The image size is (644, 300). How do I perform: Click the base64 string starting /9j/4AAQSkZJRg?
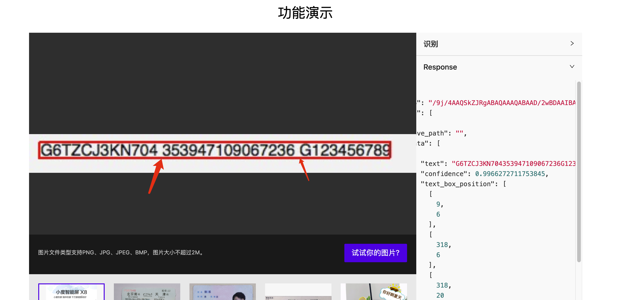502,103
